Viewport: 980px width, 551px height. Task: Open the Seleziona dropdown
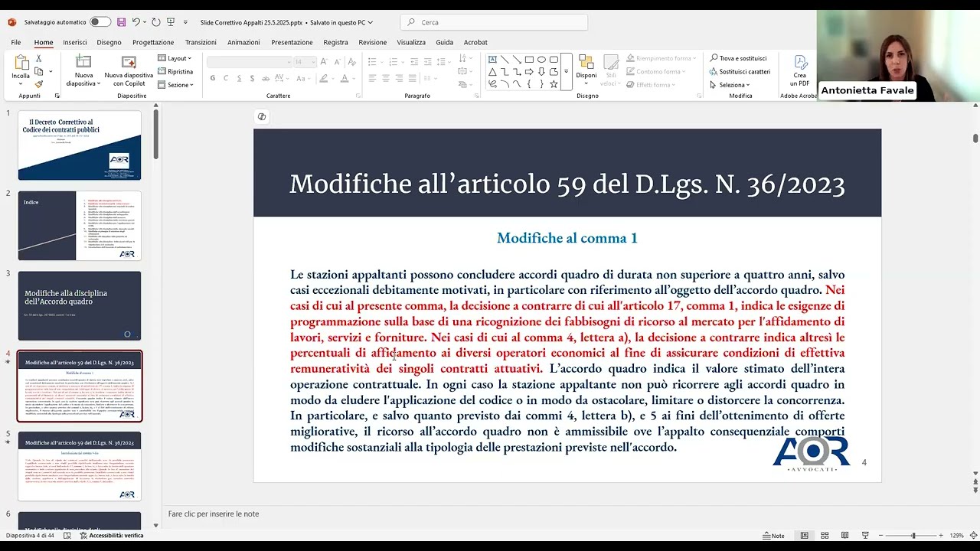point(730,85)
